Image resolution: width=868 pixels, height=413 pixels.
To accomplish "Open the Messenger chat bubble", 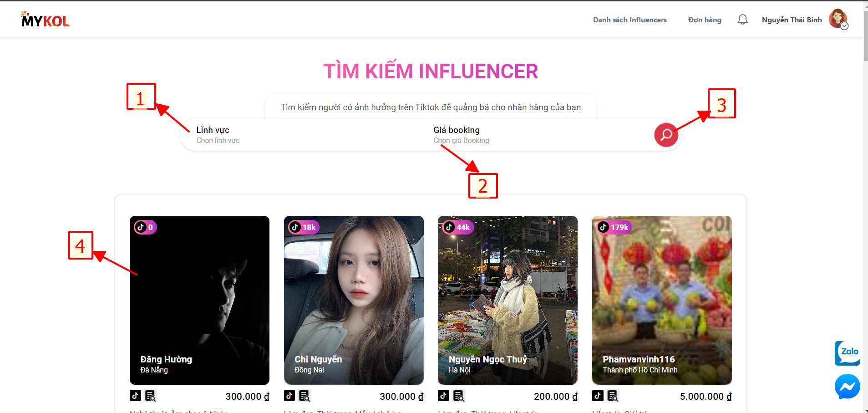I will 847,387.
